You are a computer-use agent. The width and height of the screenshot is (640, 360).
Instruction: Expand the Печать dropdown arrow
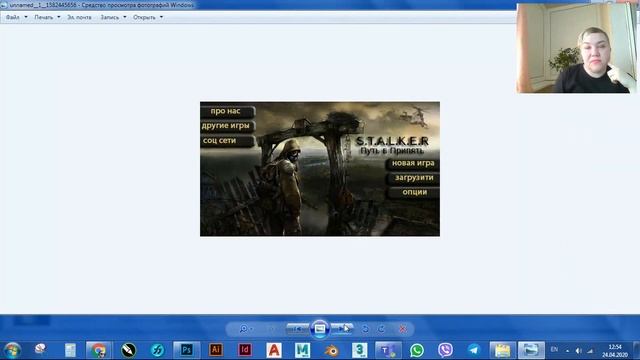point(59,17)
